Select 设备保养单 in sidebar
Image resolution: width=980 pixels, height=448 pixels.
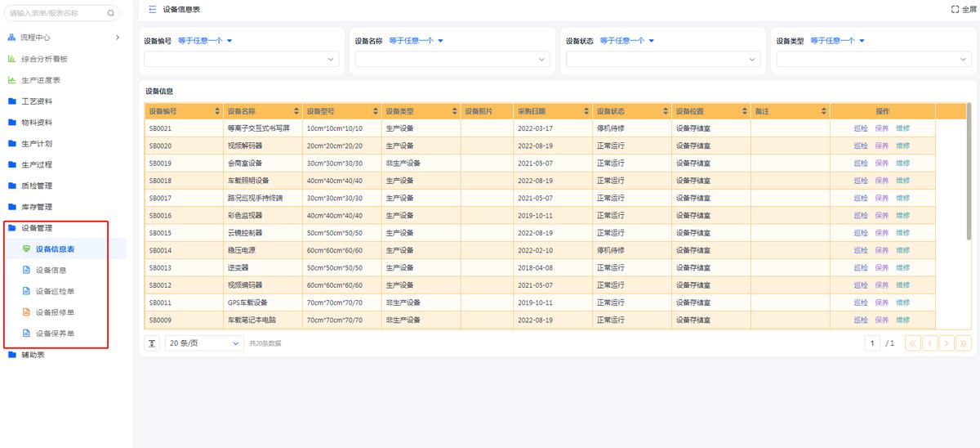tap(56, 334)
